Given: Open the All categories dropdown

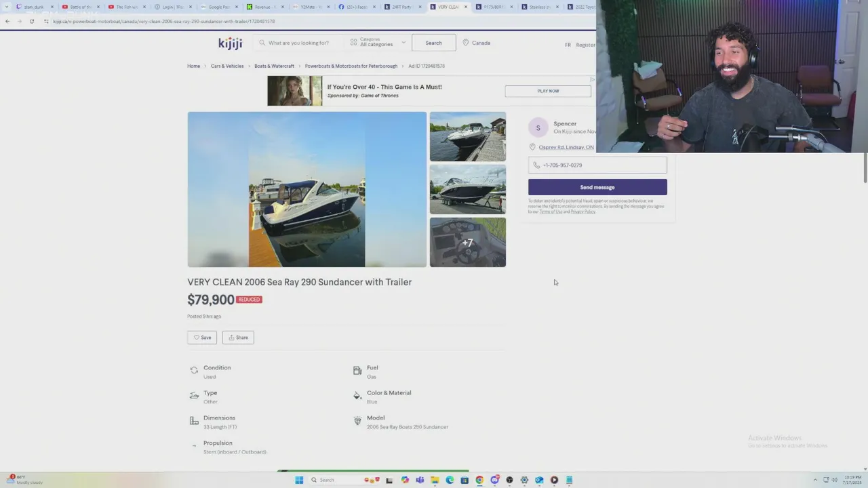Looking at the screenshot, I should (378, 43).
